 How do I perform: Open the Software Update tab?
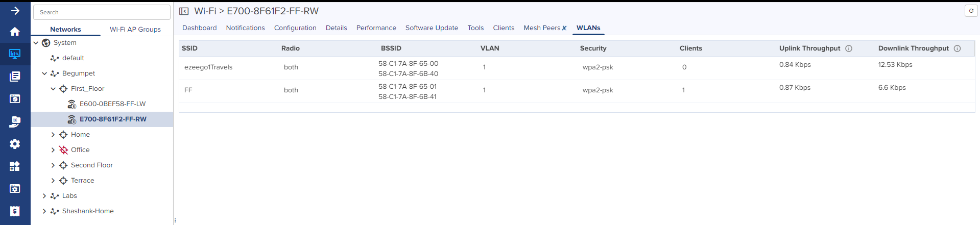(x=432, y=28)
